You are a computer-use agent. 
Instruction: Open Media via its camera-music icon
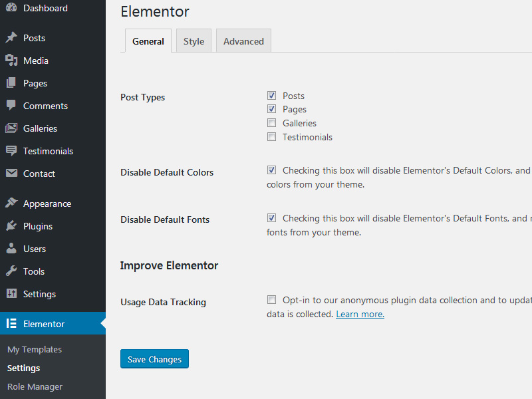point(11,61)
